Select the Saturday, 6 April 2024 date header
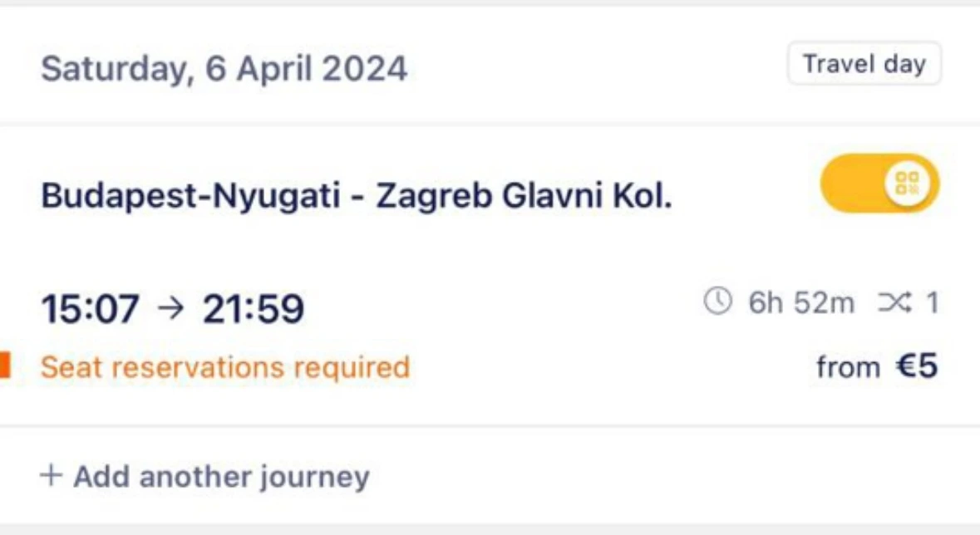980x535 pixels. [224, 68]
